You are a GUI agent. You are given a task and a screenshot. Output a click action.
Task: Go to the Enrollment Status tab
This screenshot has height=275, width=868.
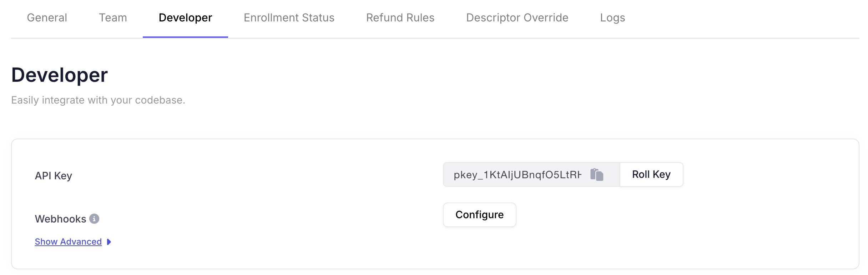pos(289,18)
